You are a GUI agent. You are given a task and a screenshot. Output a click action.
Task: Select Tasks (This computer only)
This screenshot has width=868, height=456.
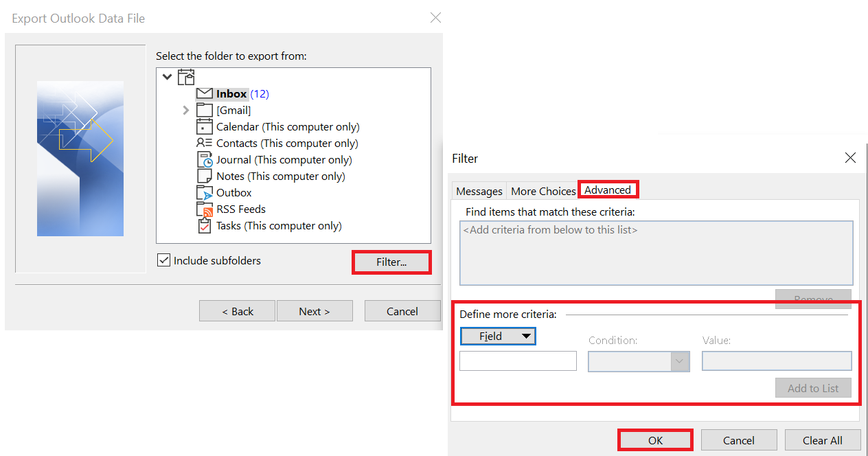click(x=269, y=225)
